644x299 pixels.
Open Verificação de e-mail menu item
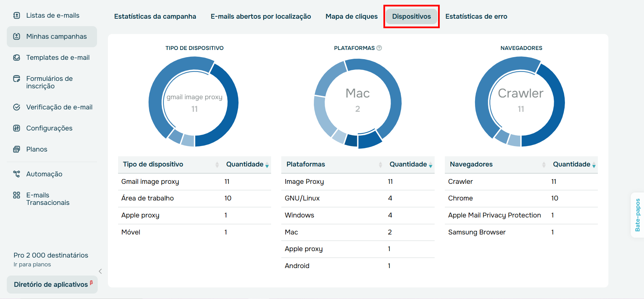[x=52, y=107]
